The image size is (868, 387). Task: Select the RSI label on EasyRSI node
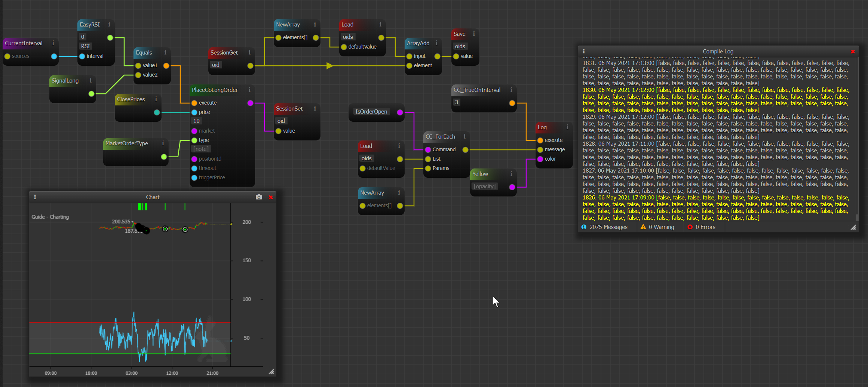click(x=86, y=46)
